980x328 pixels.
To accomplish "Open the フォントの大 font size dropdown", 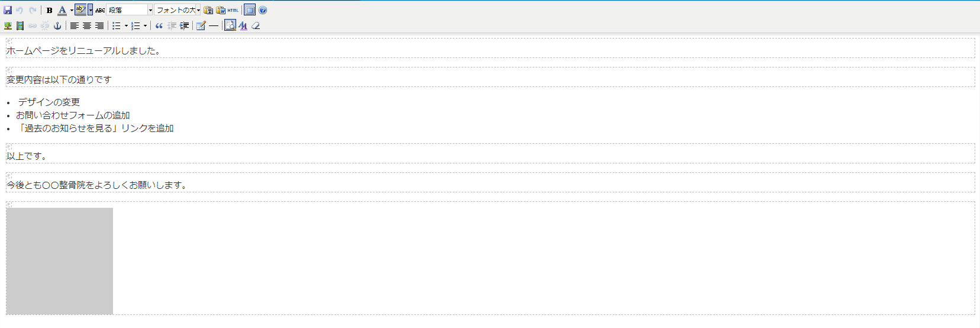I will click(x=178, y=10).
